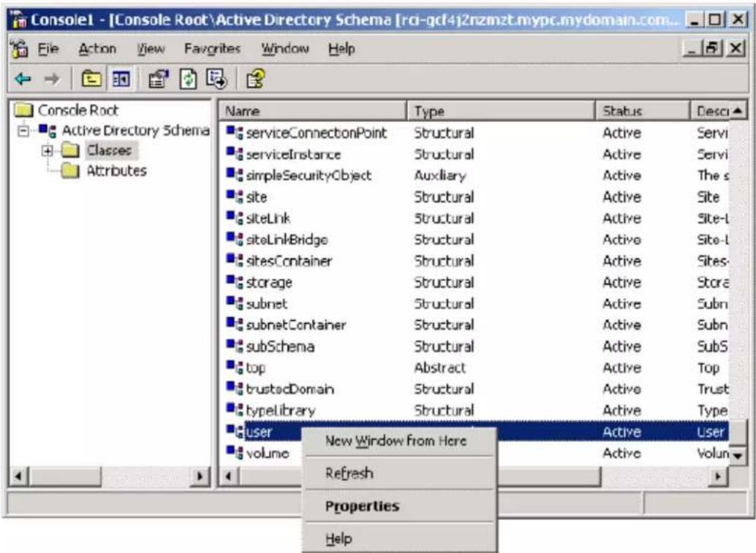The image size is (756, 553).
Task: Click the Back arrow toolbar icon
Action: click(x=23, y=78)
